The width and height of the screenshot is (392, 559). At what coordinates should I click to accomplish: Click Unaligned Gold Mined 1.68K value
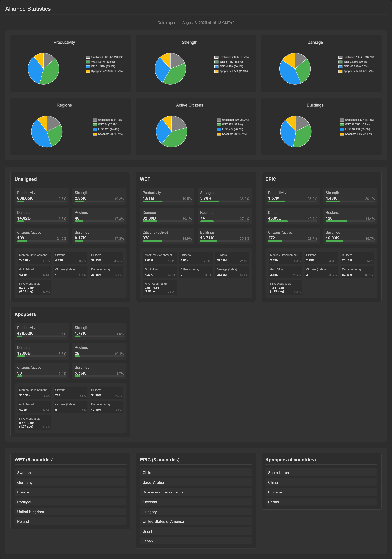[x=23, y=275]
